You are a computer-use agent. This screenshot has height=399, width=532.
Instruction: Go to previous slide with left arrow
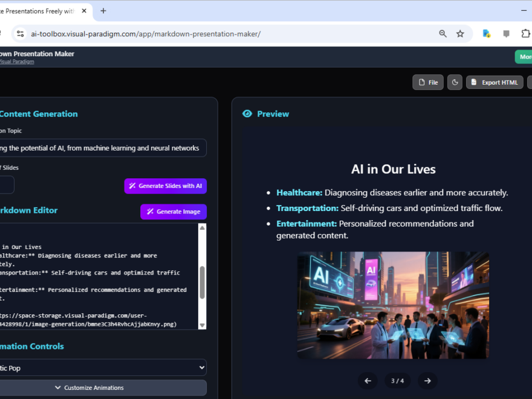pos(368,380)
